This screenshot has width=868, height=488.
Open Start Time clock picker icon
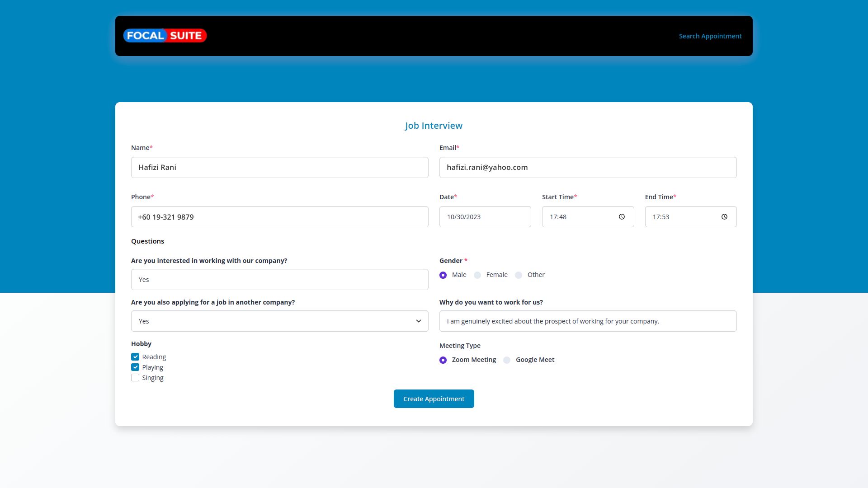(622, 217)
